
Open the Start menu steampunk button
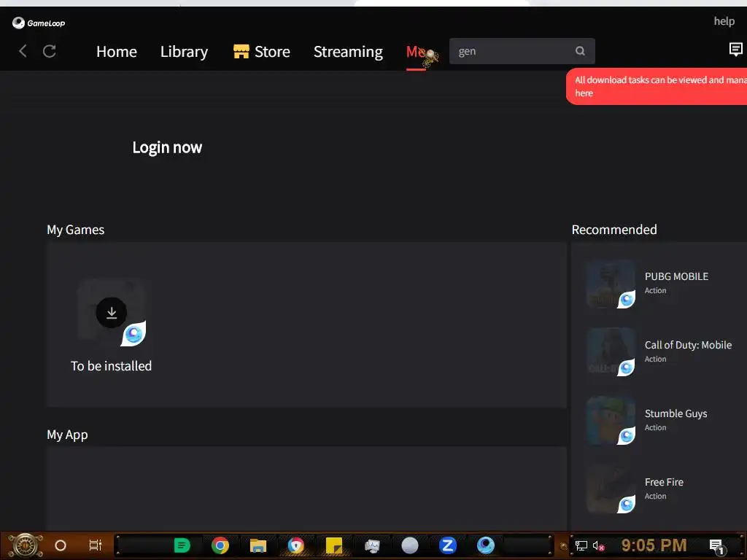click(x=26, y=545)
